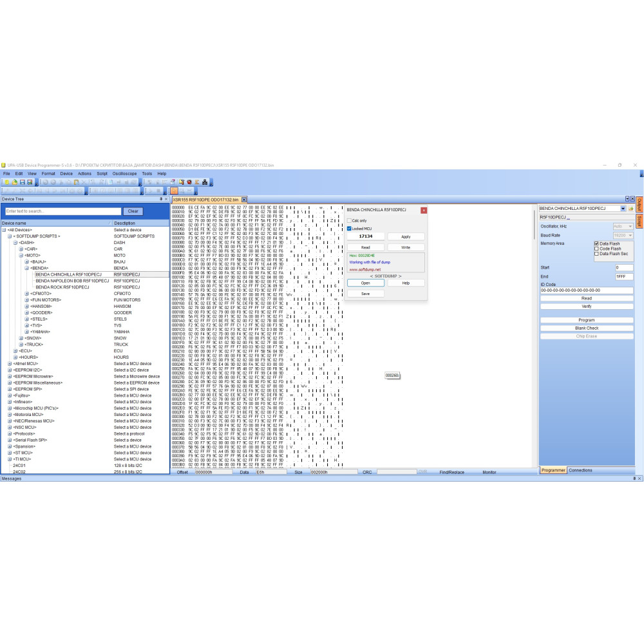This screenshot has width=644, height=644.
Task: Expand the NEC/Renesas MCU tree node
Action: [10, 421]
